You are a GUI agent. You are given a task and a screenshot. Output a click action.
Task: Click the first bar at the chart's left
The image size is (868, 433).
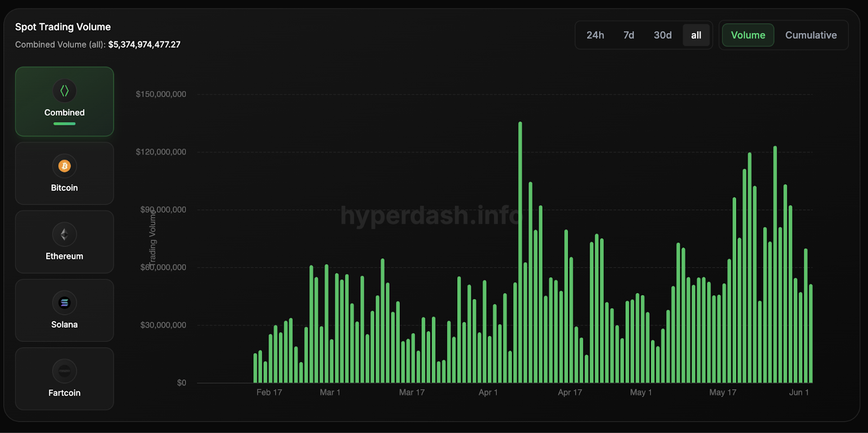point(256,368)
